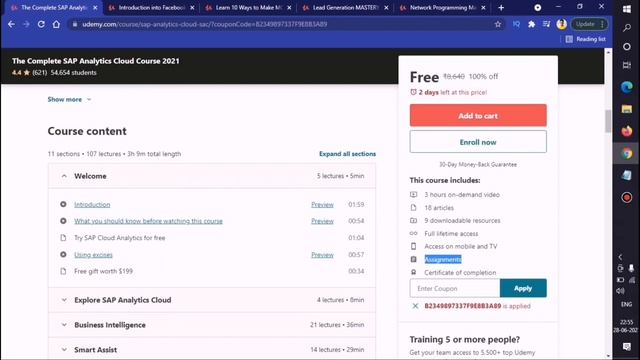Viewport: 640px width, 360px height.
Task: Switch to Lead Generation MASTERY tab
Action: (x=345, y=8)
